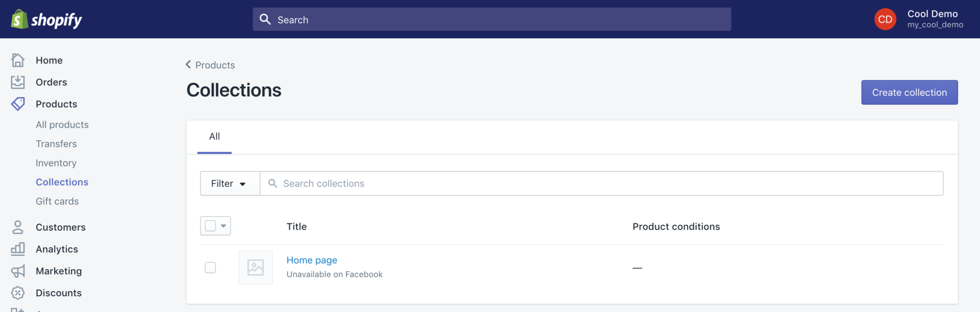Go back via the Products breadcrumb
This screenshot has width=980, height=312.
click(210, 65)
